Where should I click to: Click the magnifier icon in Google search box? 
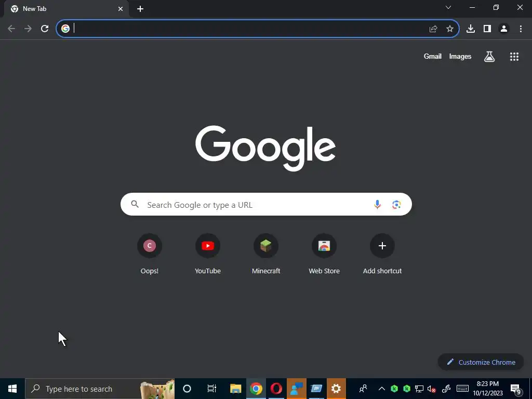pyautogui.click(x=135, y=204)
